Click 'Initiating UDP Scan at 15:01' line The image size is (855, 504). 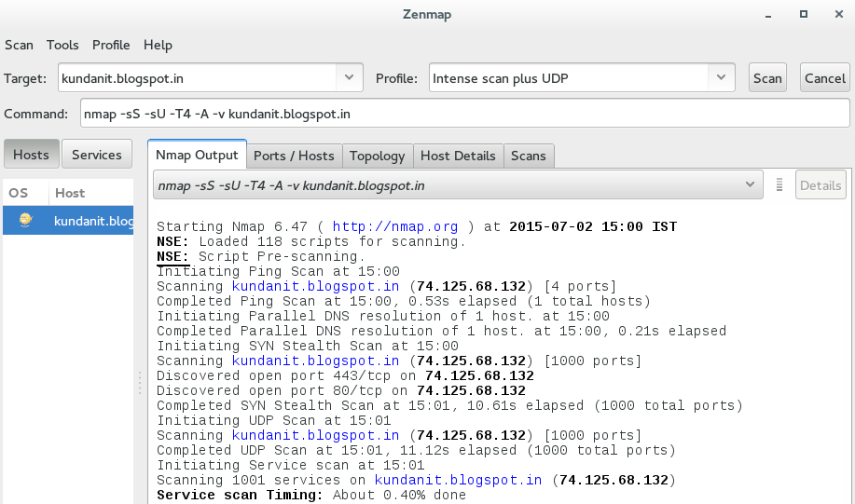[x=274, y=420]
